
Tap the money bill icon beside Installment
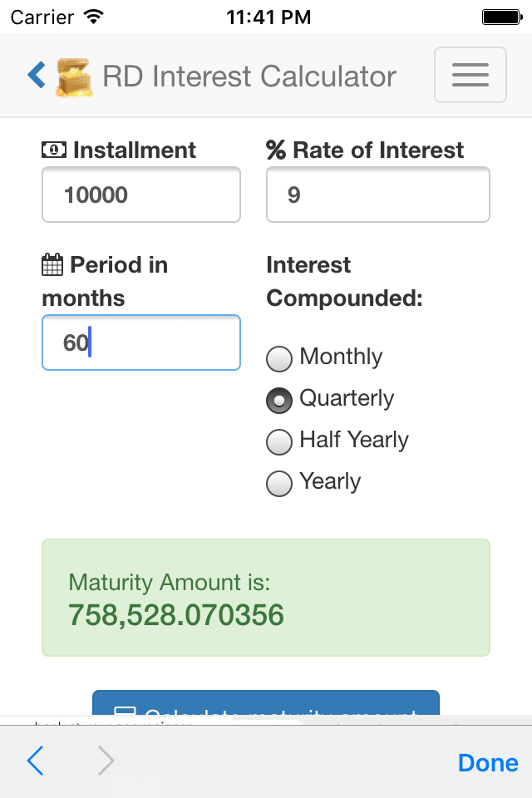[x=54, y=150]
